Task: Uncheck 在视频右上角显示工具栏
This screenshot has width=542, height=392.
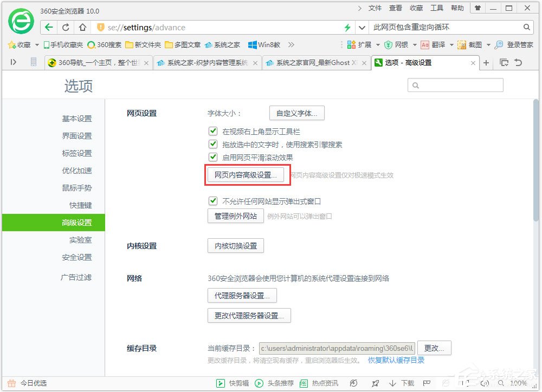Action: click(x=214, y=130)
